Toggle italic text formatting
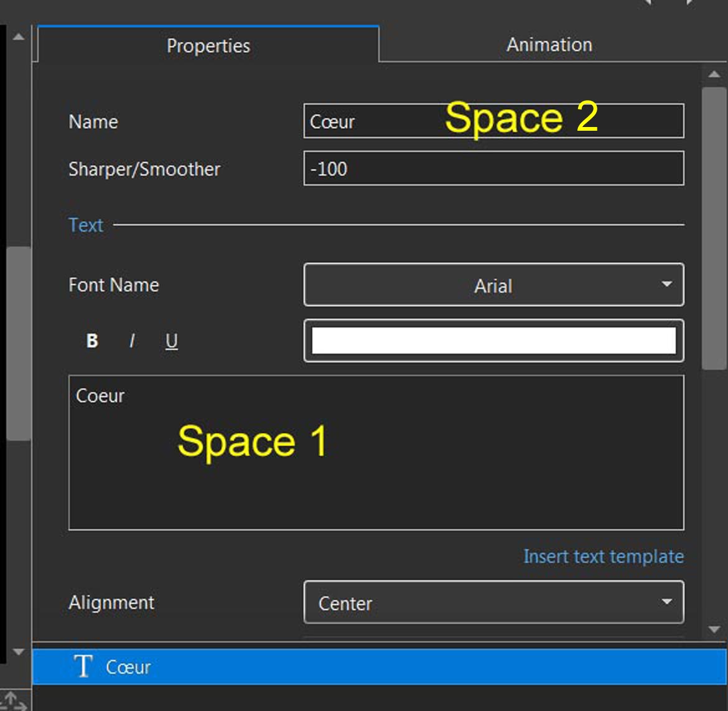Image resolution: width=728 pixels, height=711 pixels. click(x=132, y=341)
